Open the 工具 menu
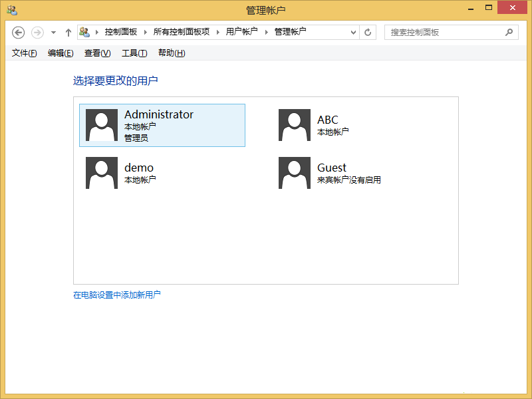This screenshot has height=399, width=532. pos(134,53)
